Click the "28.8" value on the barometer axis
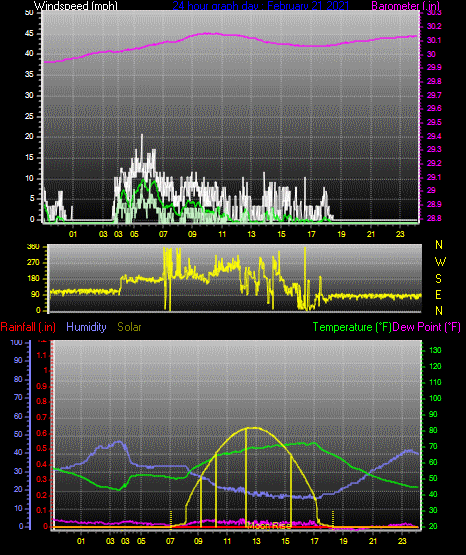Viewport: 466px width, 555px height. (x=434, y=218)
